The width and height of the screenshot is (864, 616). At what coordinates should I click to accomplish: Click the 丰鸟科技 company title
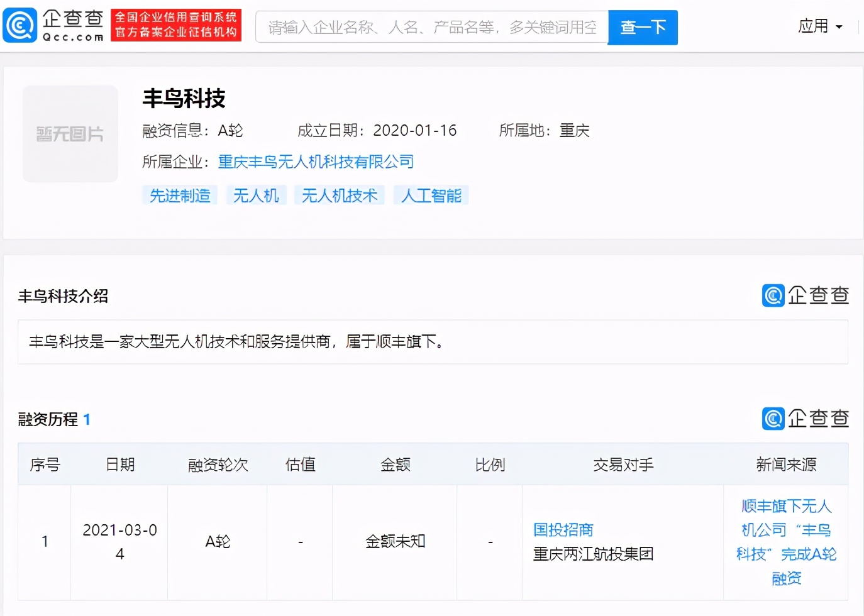184,98
